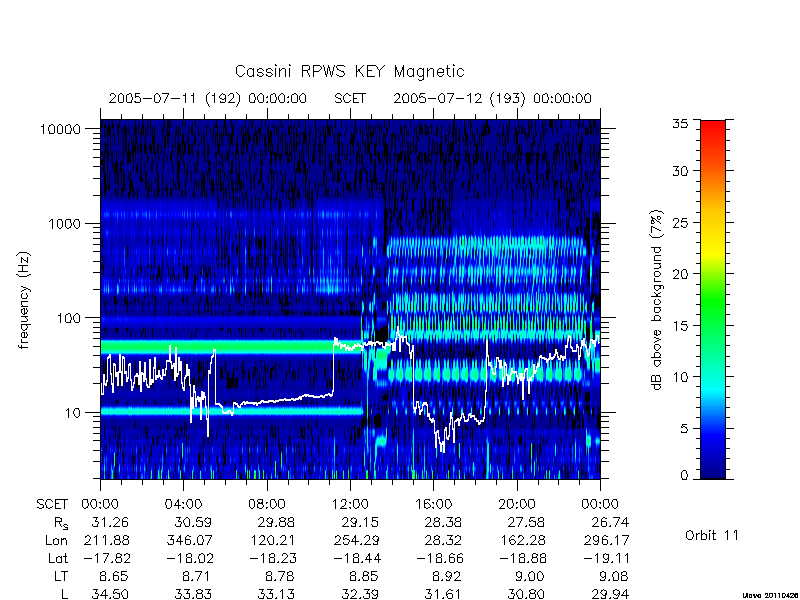The height and width of the screenshot is (600, 800).
Task: Click the L value 30.80
Action: [x=527, y=594]
